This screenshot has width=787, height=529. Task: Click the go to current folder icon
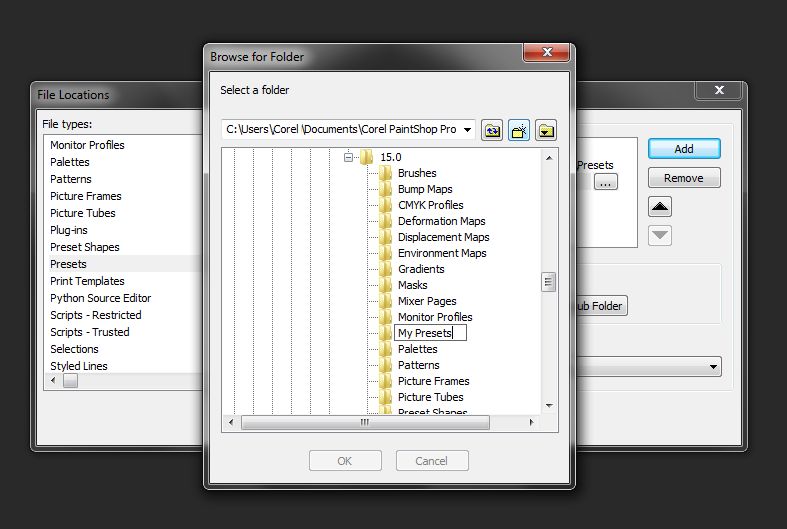coord(546,130)
